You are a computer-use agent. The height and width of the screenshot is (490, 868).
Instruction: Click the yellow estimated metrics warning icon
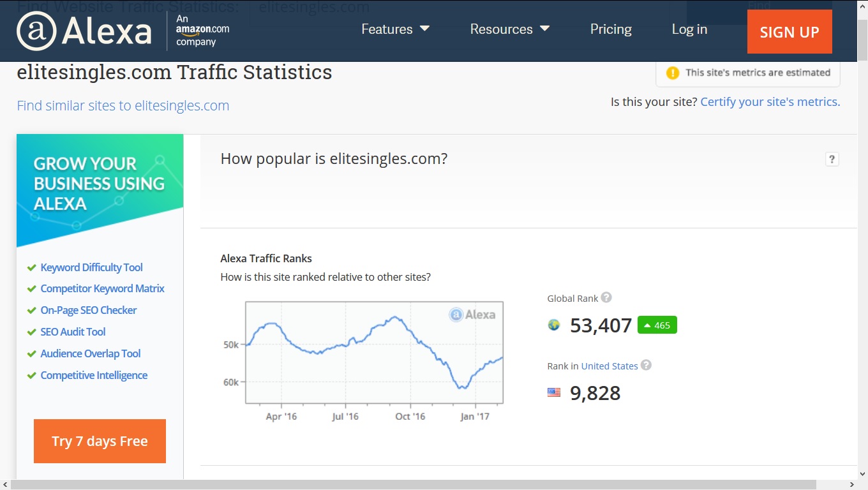(x=673, y=73)
